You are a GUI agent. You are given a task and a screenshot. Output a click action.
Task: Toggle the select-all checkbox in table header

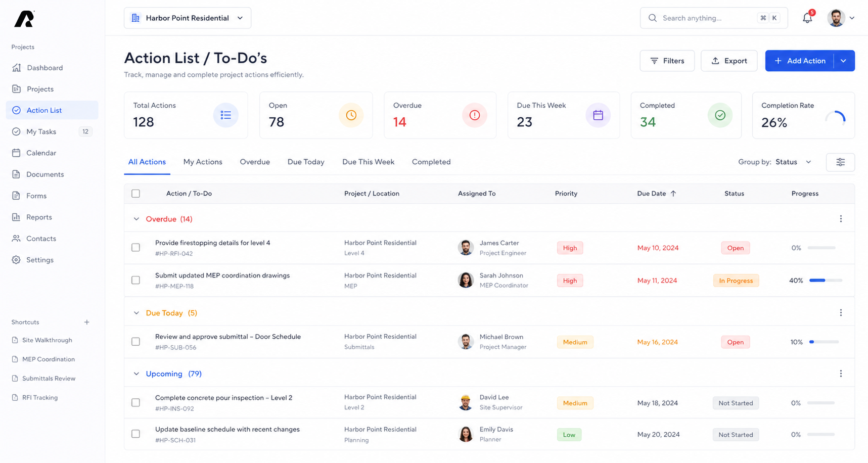(135, 194)
